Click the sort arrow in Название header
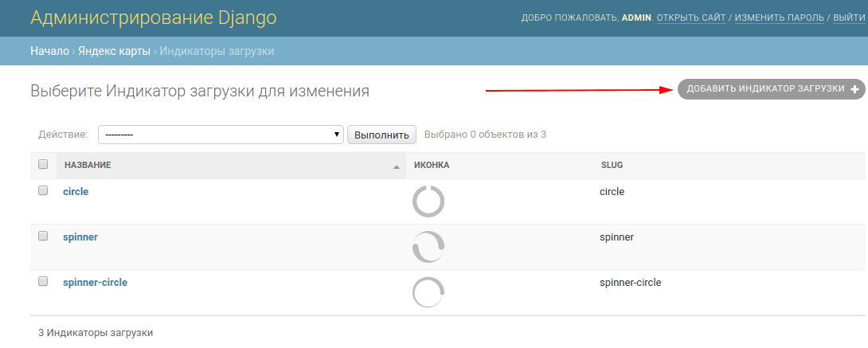 397,166
